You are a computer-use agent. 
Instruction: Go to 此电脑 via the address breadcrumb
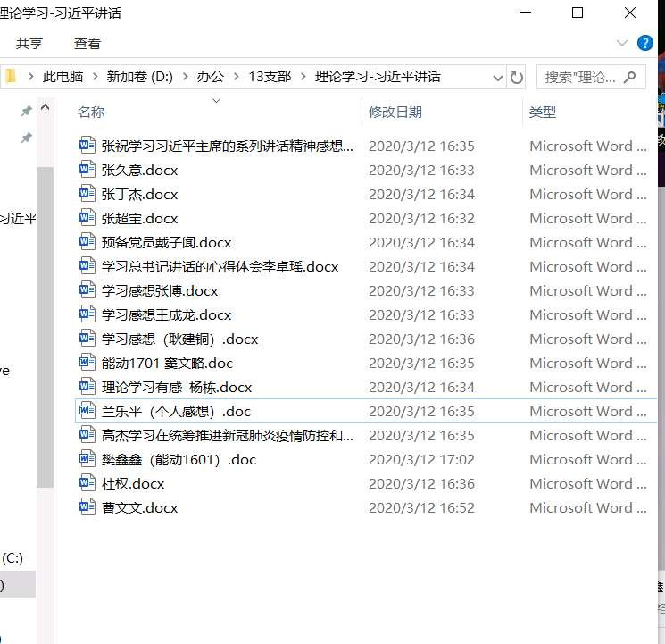[63, 77]
